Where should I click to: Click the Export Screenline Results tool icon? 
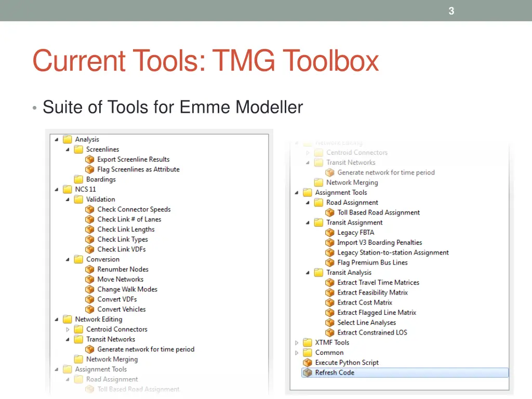pos(89,159)
